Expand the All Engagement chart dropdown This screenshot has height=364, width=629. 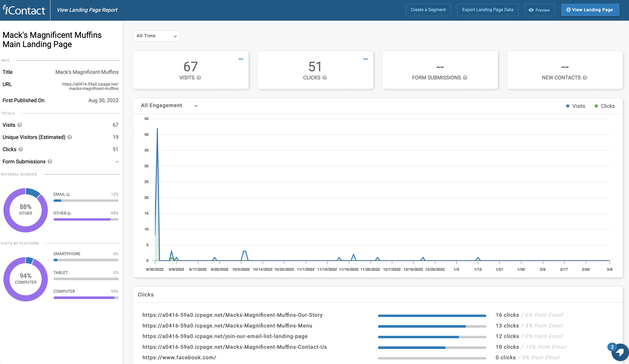169,106
